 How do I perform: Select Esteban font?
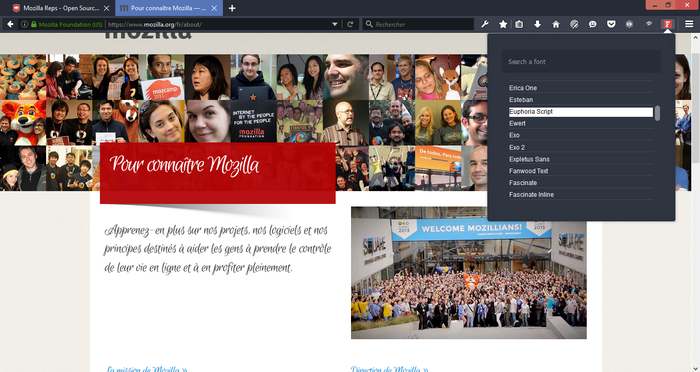pyautogui.click(x=580, y=100)
